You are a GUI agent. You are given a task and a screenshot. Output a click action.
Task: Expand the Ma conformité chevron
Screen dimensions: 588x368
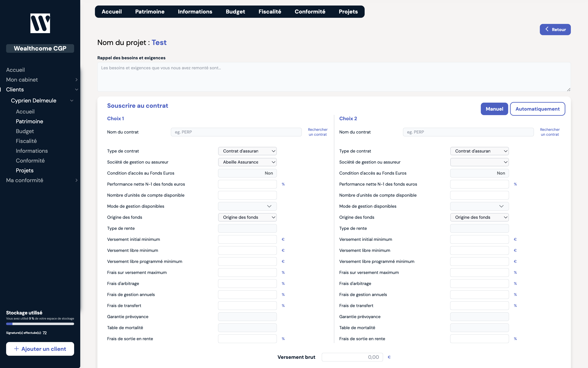point(76,180)
